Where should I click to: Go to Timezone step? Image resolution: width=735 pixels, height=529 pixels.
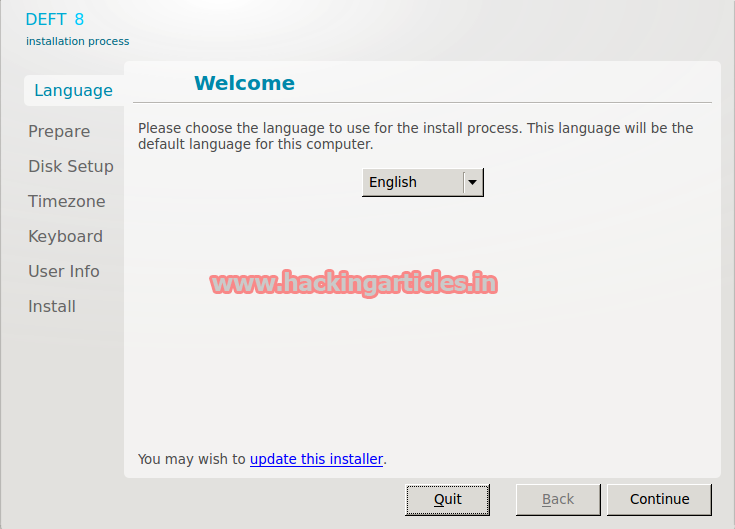pos(67,201)
